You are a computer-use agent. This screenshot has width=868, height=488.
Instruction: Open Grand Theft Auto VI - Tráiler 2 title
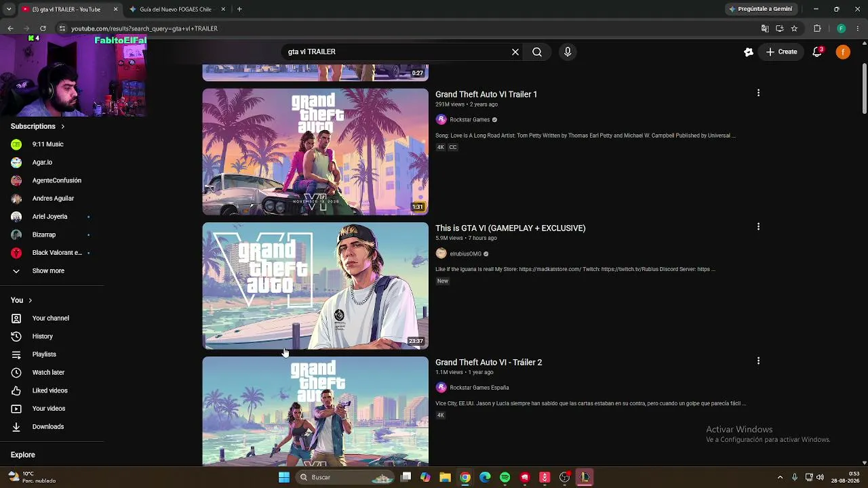point(489,363)
